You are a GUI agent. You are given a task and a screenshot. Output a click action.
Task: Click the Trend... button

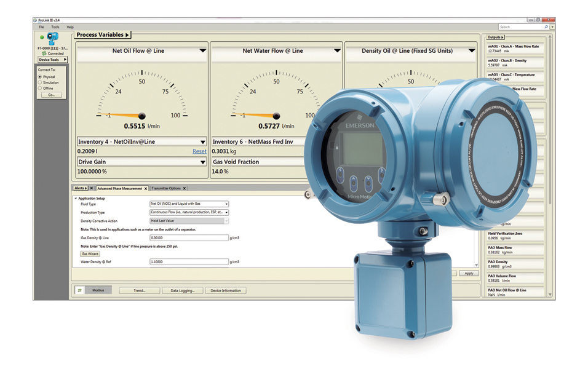pyautogui.click(x=140, y=291)
